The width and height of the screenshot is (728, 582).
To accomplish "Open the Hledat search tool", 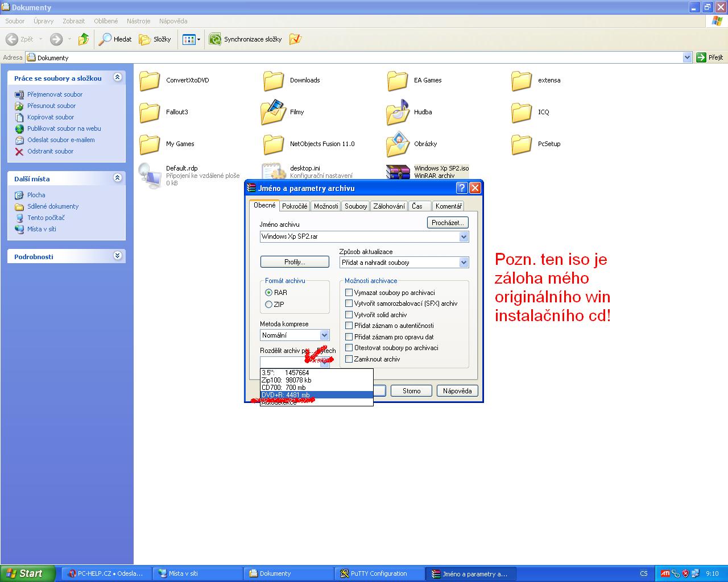I will [x=115, y=39].
